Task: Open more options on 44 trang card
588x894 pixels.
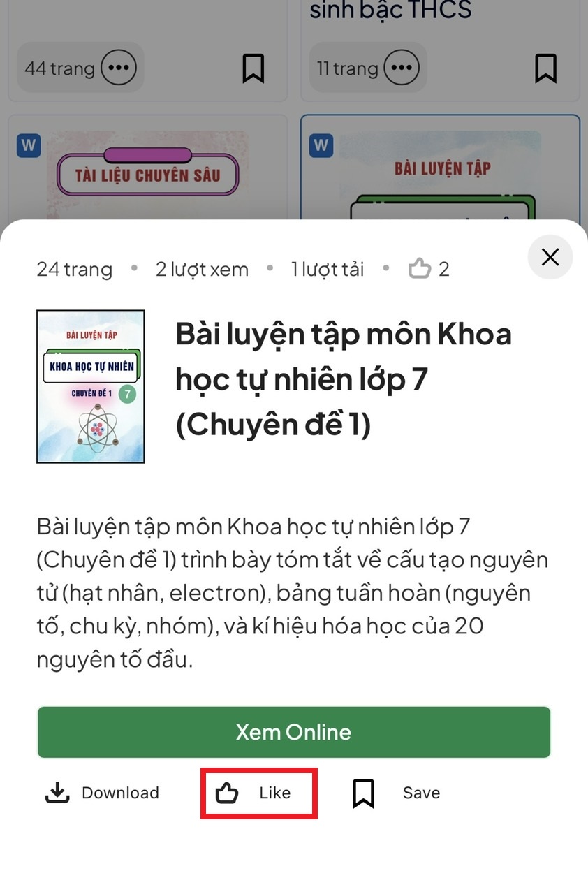Action: [119, 68]
